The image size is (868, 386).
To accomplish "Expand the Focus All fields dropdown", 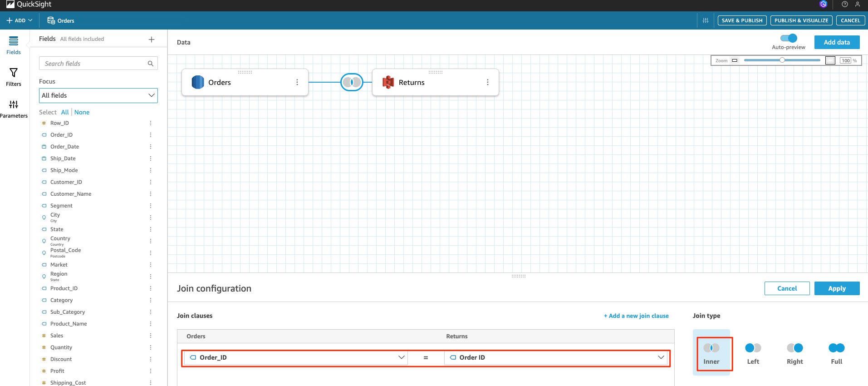I will click(x=98, y=95).
